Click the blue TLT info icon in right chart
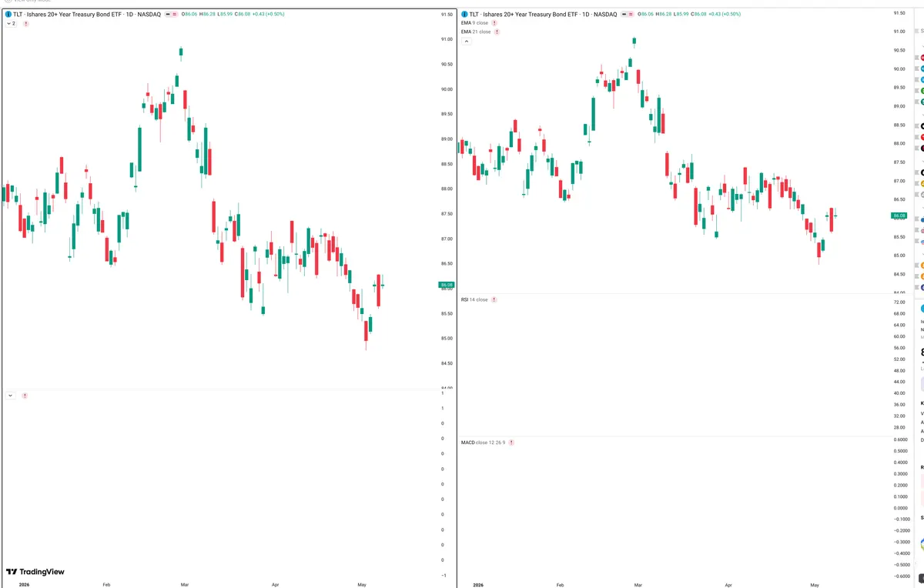This screenshot has width=924, height=588. click(464, 15)
